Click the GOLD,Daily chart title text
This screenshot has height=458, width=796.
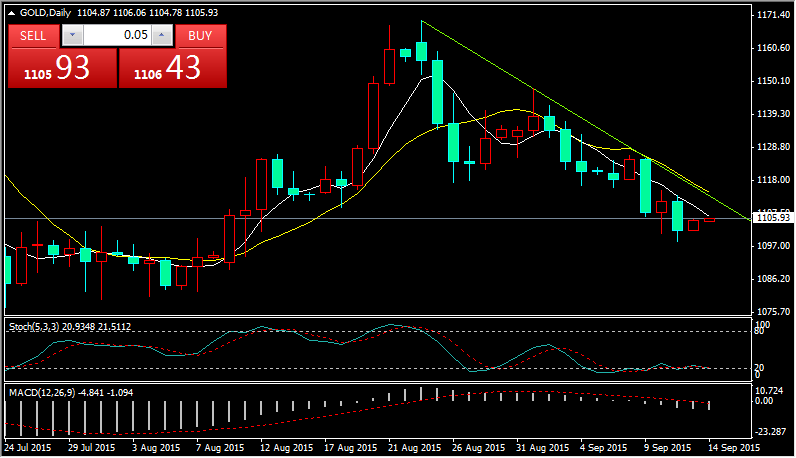click(x=43, y=9)
